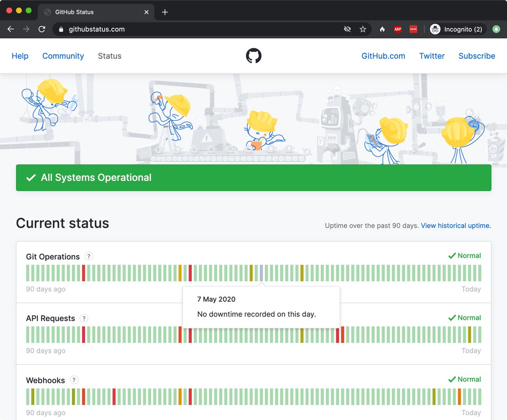Click olive bar near Today in API Requests
The width and height of the screenshot is (507, 420).
[469, 335]
